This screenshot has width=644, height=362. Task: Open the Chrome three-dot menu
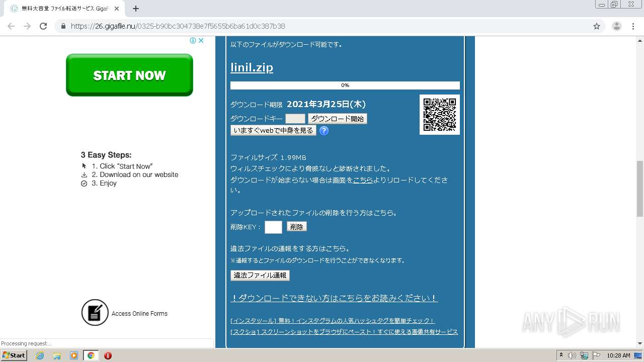click(633, 26)
